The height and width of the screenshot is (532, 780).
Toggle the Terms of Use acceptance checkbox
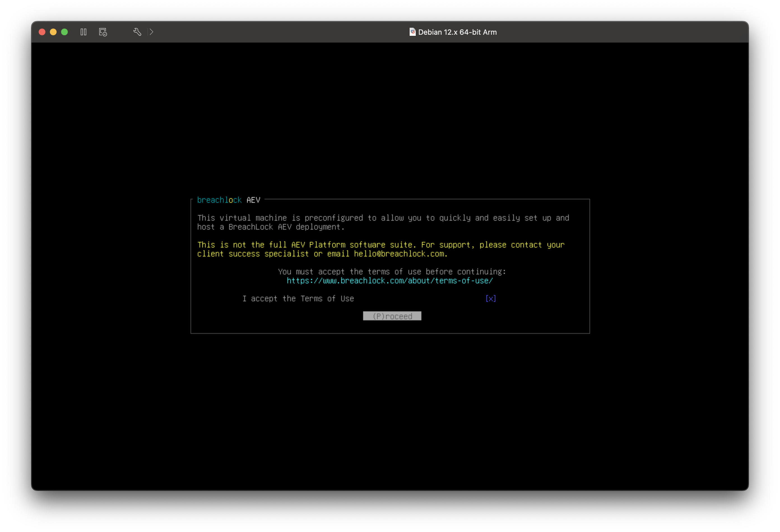coord(490,298)
